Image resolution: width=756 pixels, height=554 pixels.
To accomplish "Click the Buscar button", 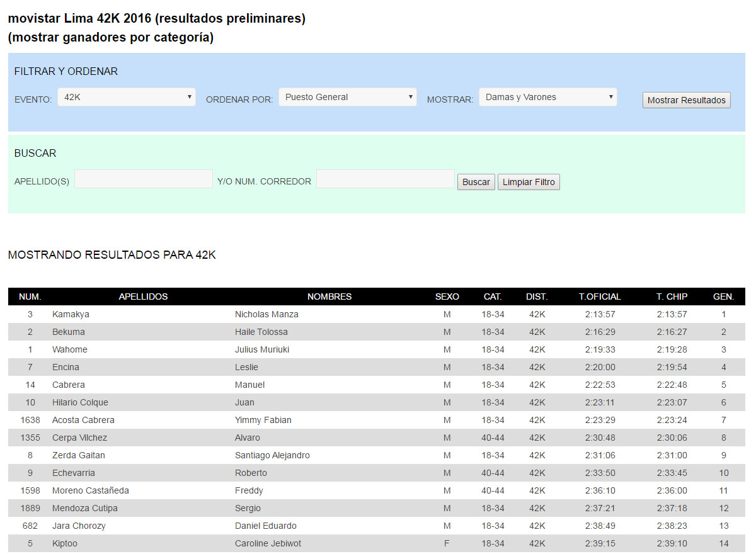I will (476, 182).
